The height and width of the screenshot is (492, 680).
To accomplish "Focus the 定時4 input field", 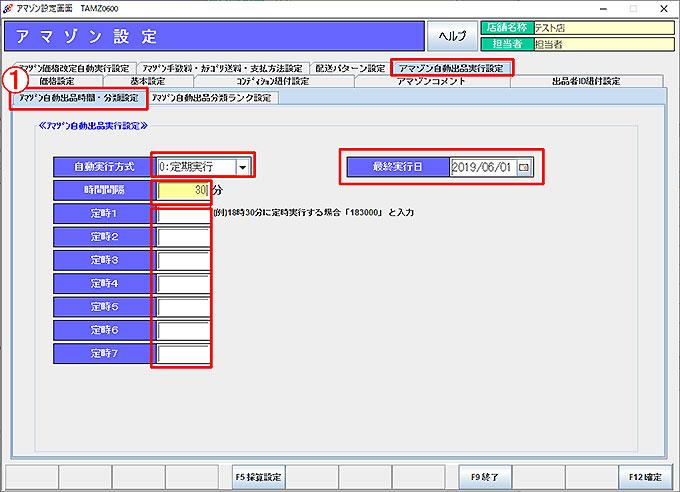I will point(182,284).
